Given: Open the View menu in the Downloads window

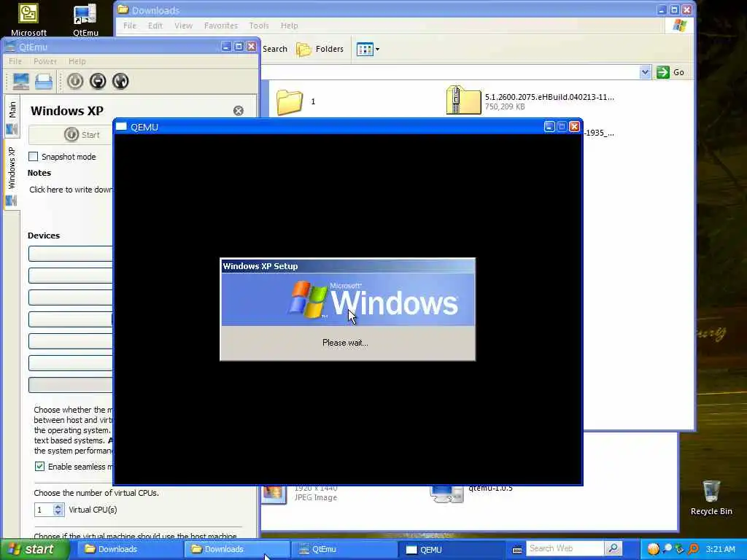Looking at the screenshot, I should (183, 26).
